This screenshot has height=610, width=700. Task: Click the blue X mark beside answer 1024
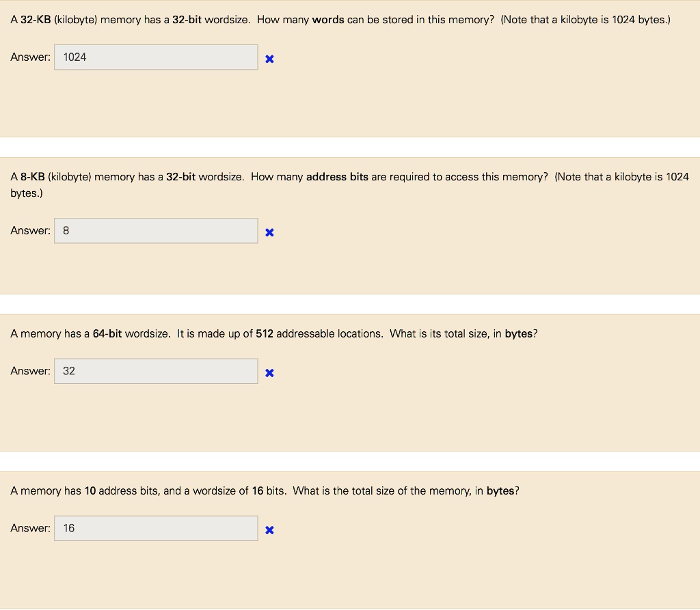269,59
